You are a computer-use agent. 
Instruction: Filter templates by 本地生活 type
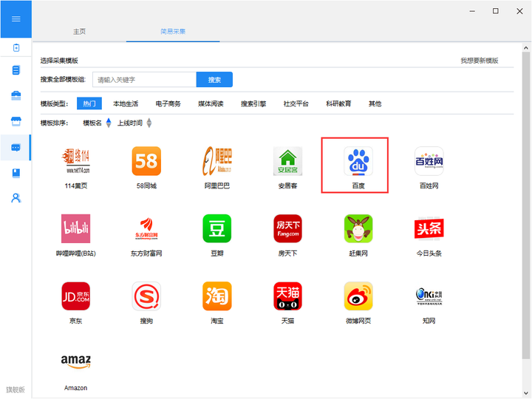click(126, 103)
